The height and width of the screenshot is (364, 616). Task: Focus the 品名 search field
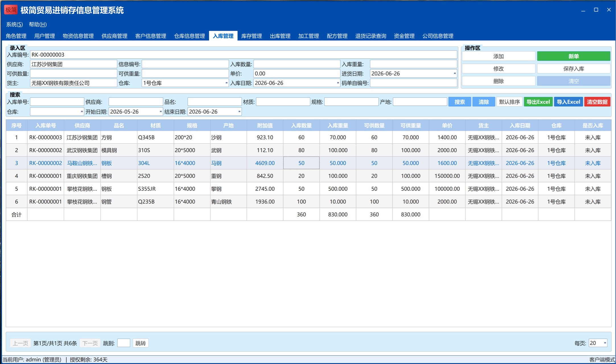215,102
